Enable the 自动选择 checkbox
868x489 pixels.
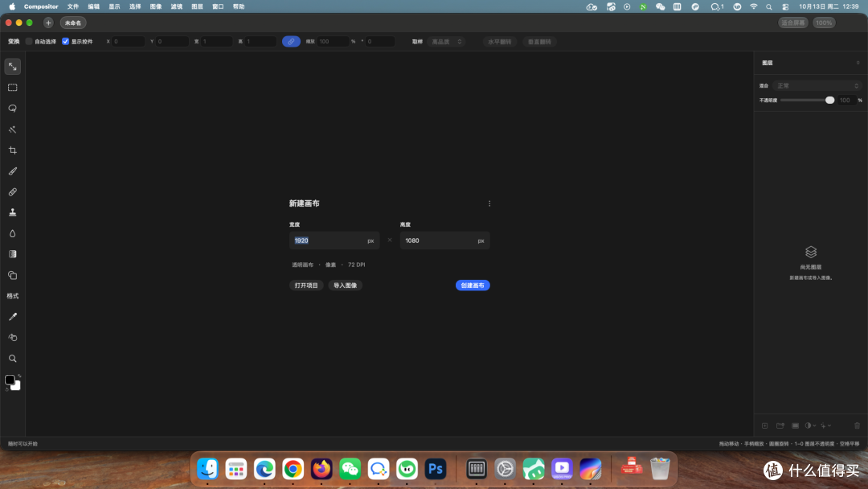point(30,42)
